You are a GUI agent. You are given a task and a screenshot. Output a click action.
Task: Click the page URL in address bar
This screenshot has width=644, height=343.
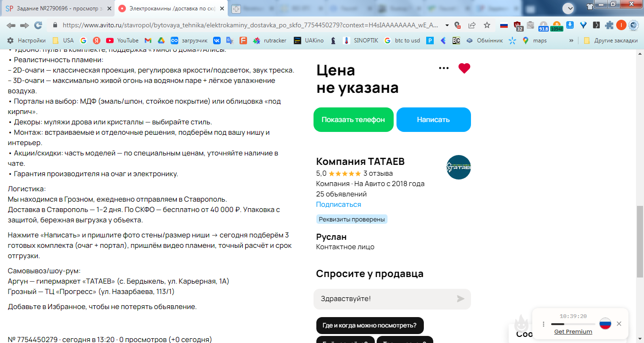pyautogui.click(x=250, y=25)
